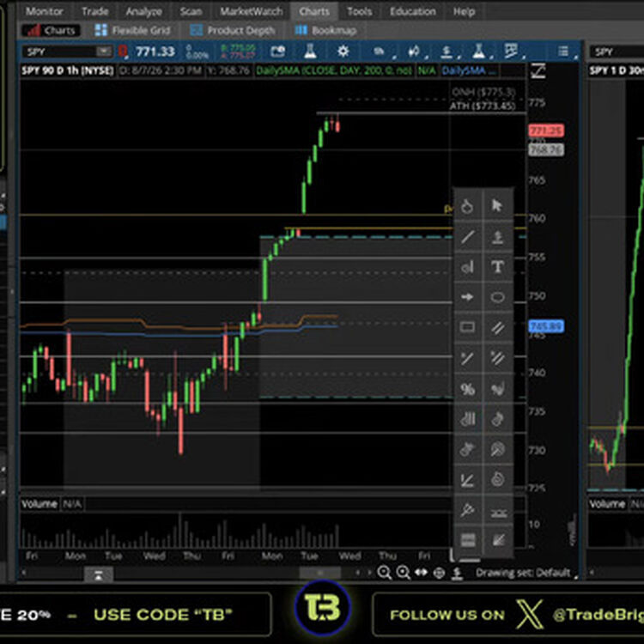Click the price axis auto-scale icon
This screenshot has width=644, height=644.
pyautogui.click(x=538, y=71)
